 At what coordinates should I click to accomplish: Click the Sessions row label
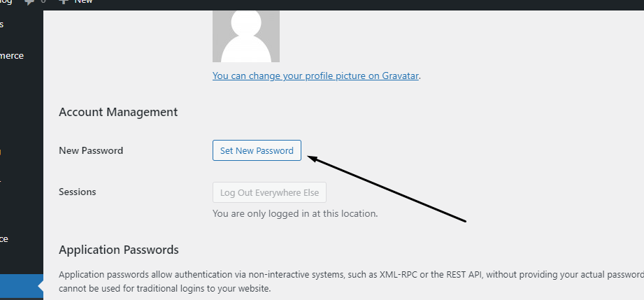click(77, 192)
